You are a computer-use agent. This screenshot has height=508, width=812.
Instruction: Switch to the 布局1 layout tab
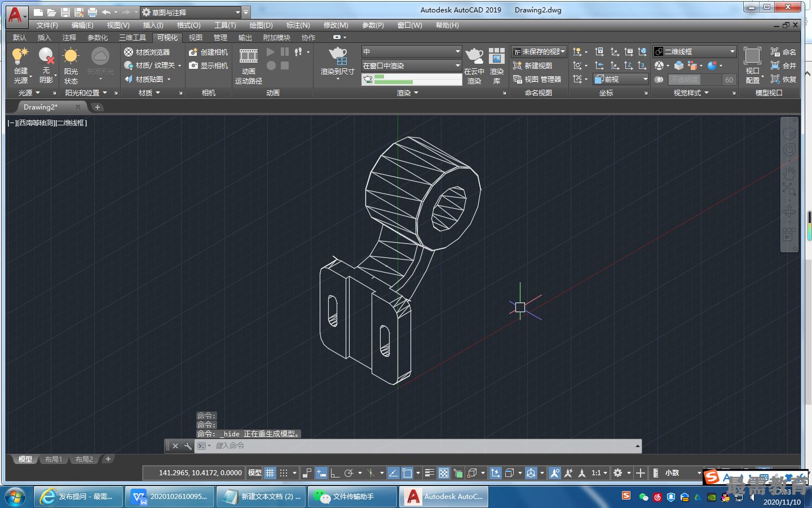pos(54,459)
